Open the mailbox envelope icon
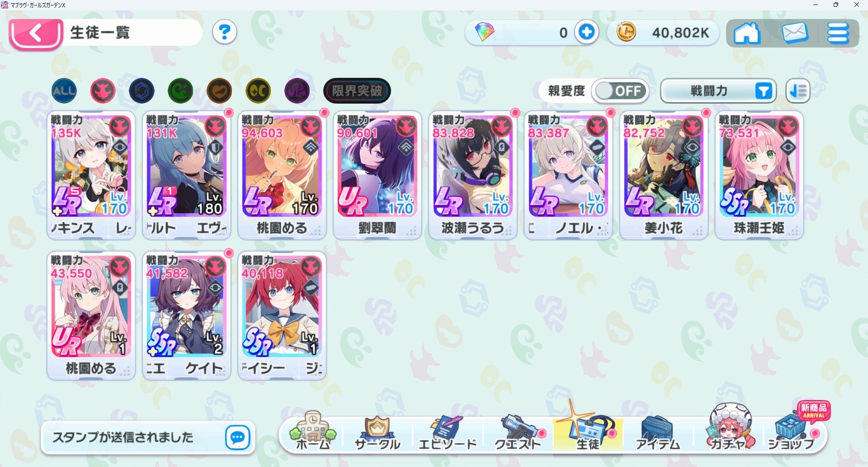 (x=794, y=33)
